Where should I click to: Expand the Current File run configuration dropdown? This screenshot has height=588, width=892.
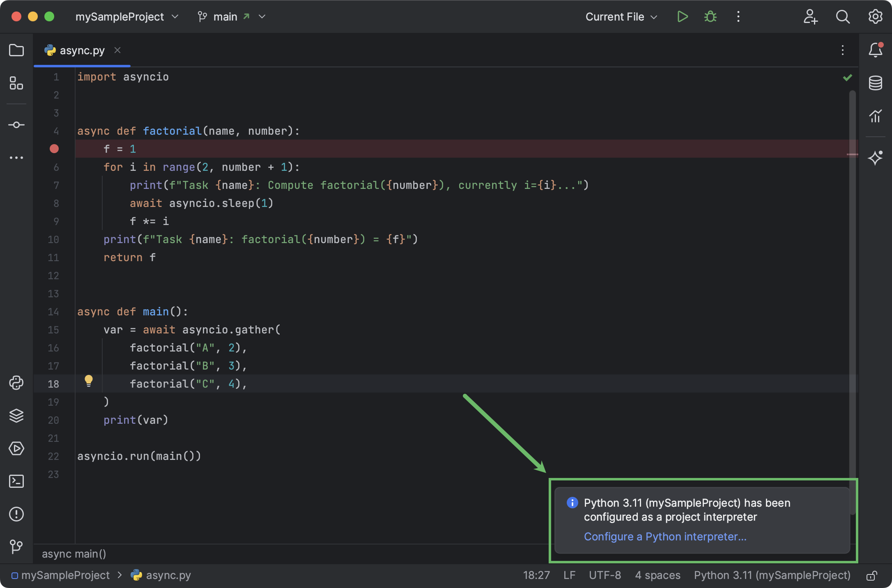(621, 17)
